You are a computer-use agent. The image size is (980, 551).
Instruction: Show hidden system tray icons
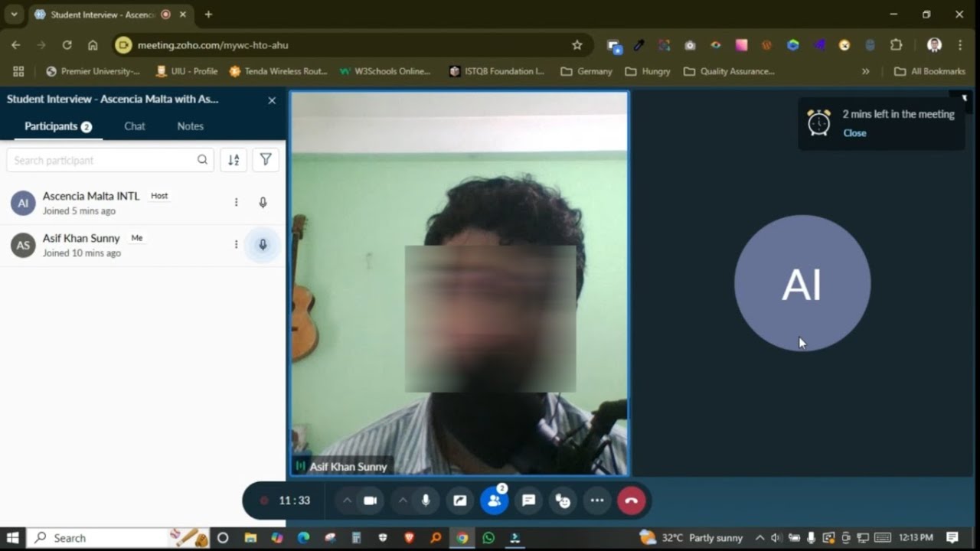(759, 538)
